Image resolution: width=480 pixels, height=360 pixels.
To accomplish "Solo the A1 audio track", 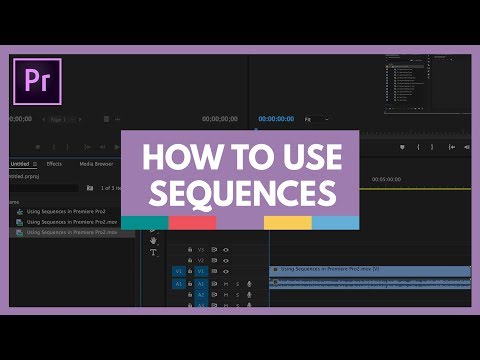I will 237,284.
